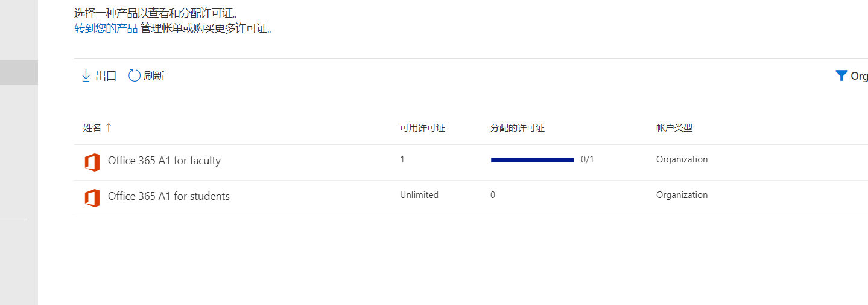This screenshot has width=868, height=305.
Task: Click the refresh circular arrow icon
Action: (135, 75)
